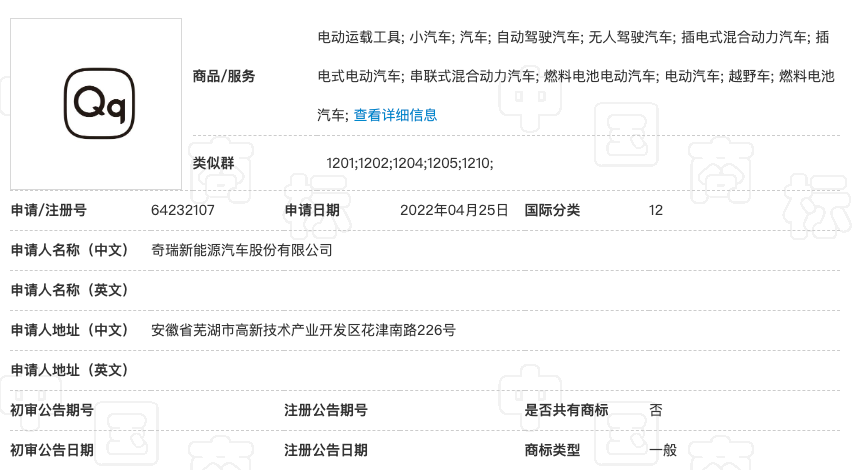
Task: Click the 注册公告日期 label
Action: coord(326,450)
